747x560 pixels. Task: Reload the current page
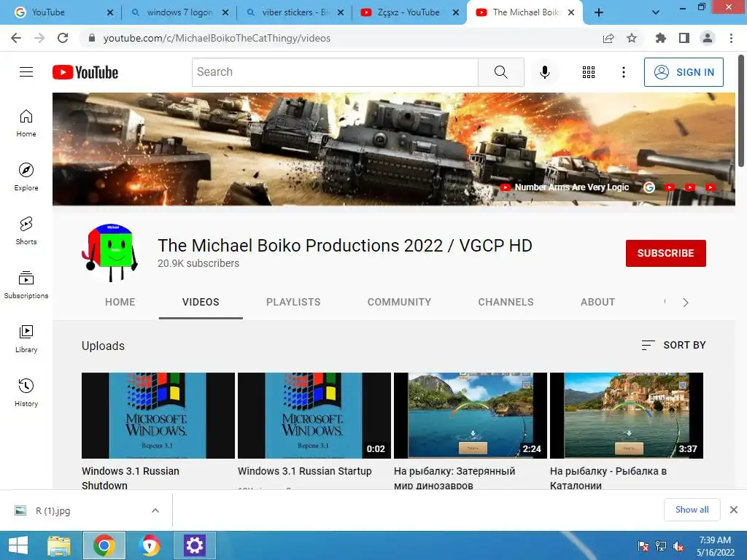tap(63, 38)
